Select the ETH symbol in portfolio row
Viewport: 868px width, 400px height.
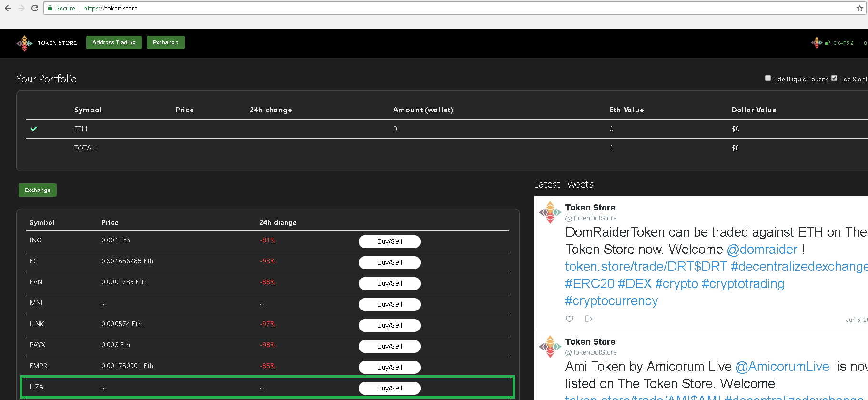coord(81,129)
